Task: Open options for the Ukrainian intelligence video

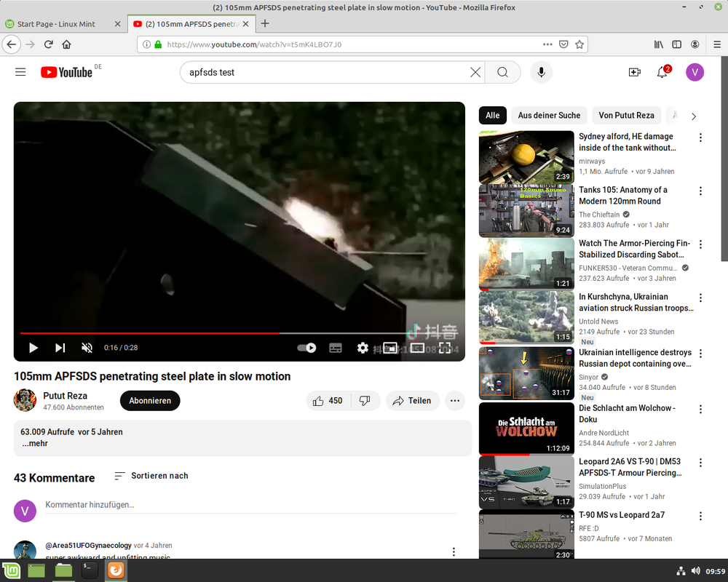Action: click(700, 353)
